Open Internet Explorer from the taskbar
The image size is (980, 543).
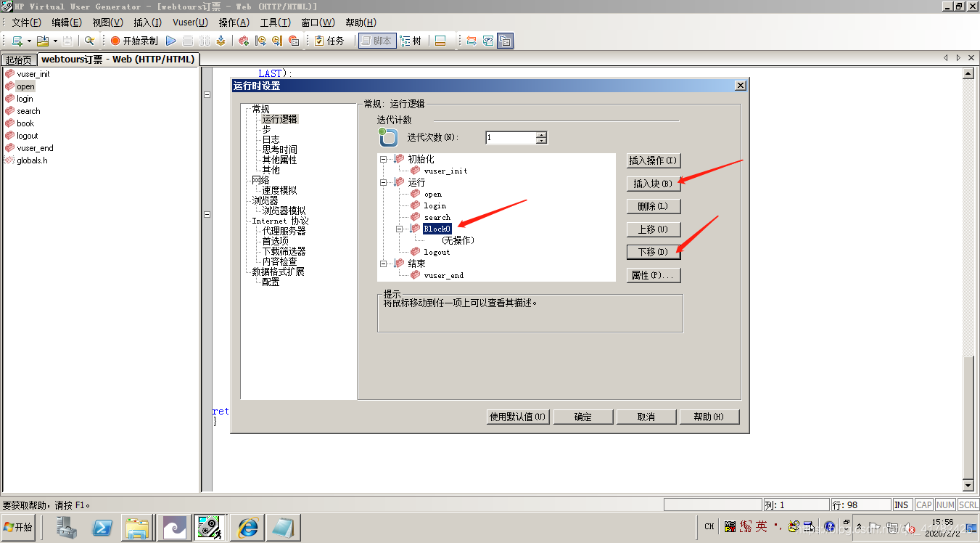click(x=247, y=527)
